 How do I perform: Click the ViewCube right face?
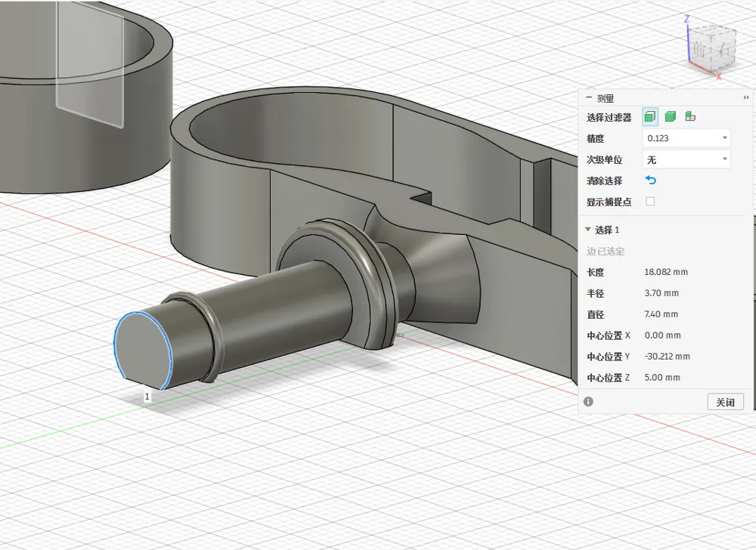[x=724, y=50]
